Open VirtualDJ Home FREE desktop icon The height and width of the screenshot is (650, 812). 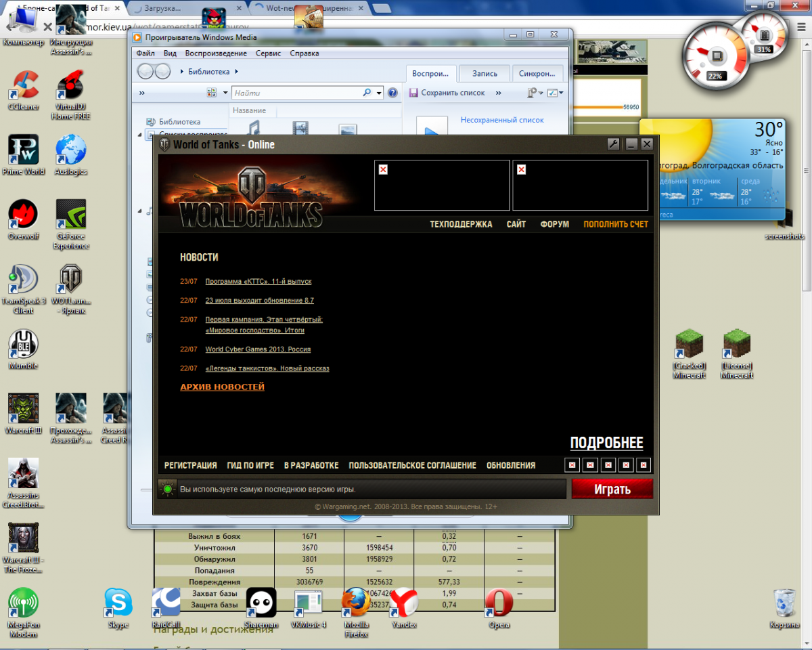(x=72, y=95)
